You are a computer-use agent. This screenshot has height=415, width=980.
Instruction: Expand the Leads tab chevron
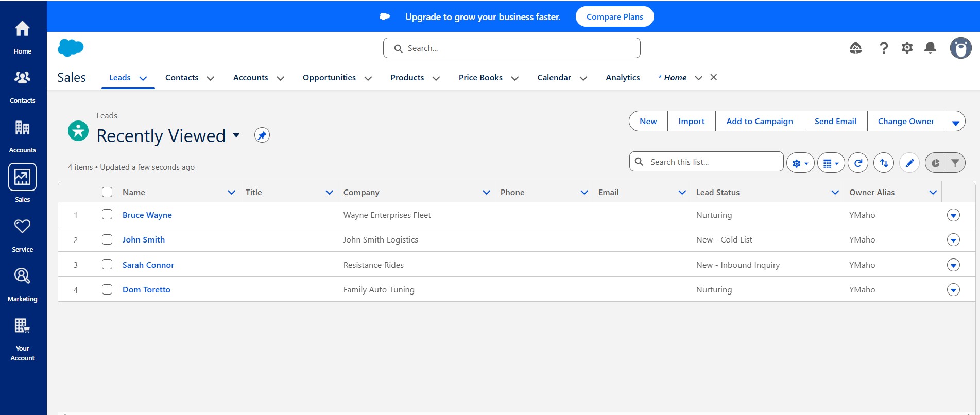click(x=143, y=78)
